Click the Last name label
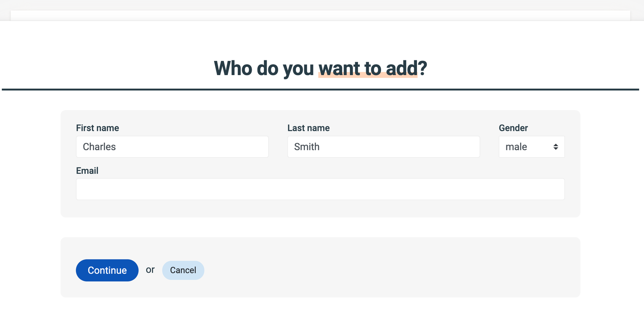Viewport: 644px width, 331px height. tap(308, 128)
